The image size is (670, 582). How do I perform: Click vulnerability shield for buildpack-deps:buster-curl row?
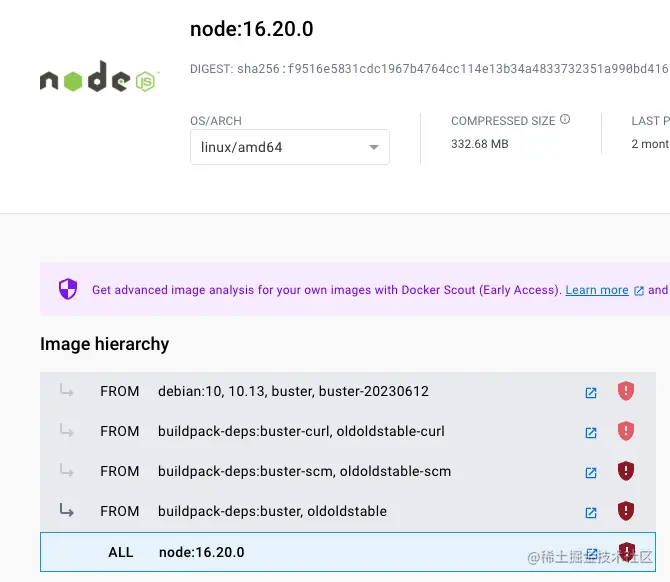(626, 431)
